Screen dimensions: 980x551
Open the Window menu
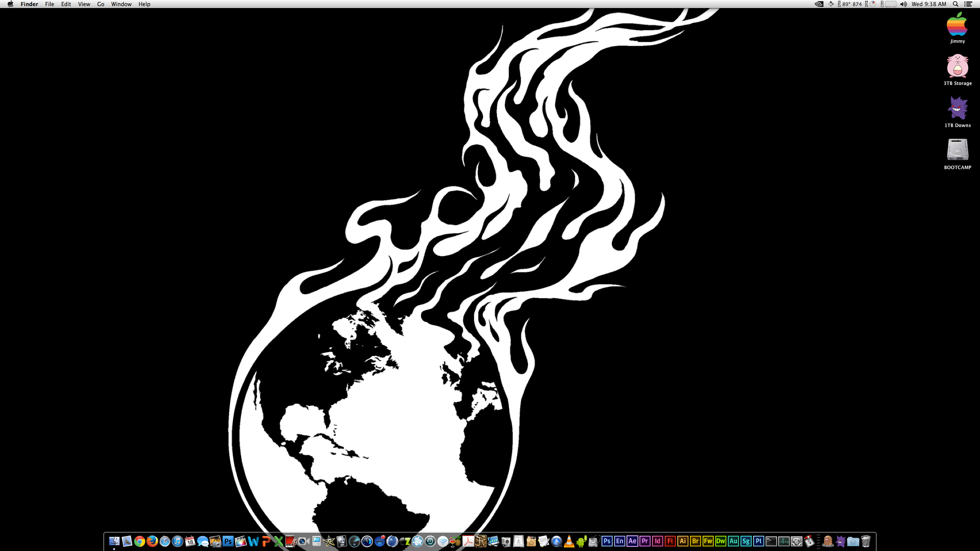(x=121, y=4)
